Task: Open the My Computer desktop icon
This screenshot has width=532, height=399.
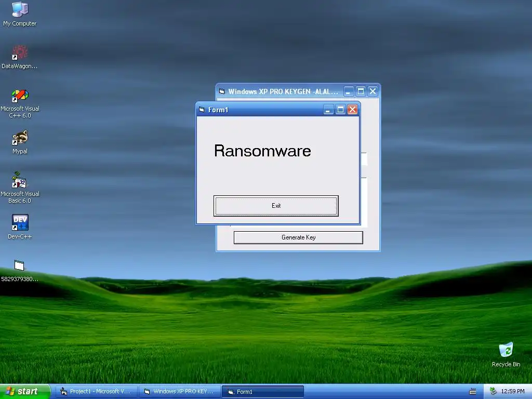Action: [20, 14]
